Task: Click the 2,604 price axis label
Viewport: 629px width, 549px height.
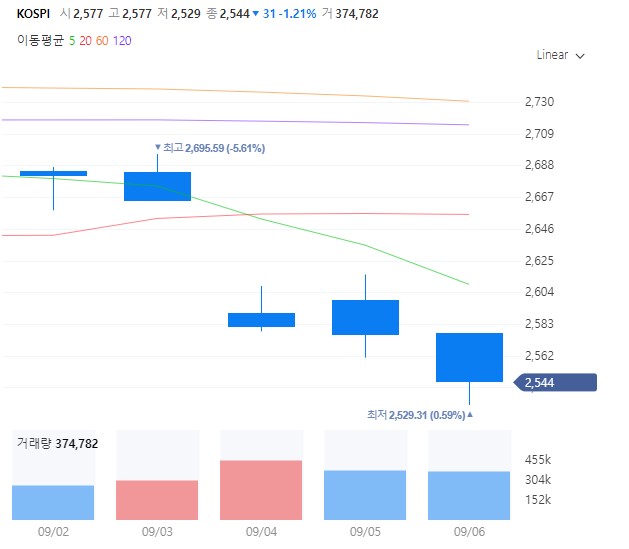Action: click(x=540, y=292)
